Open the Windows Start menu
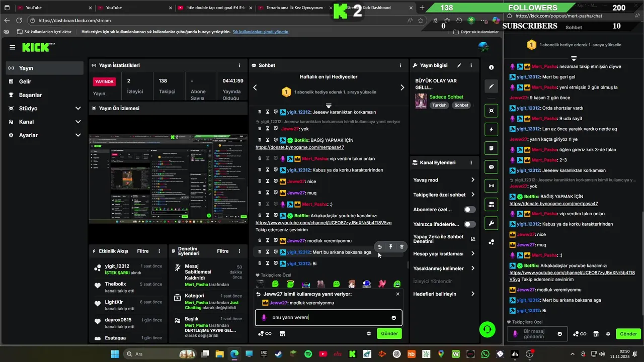This screenshot has height=362, width=644. click(114, 354)
